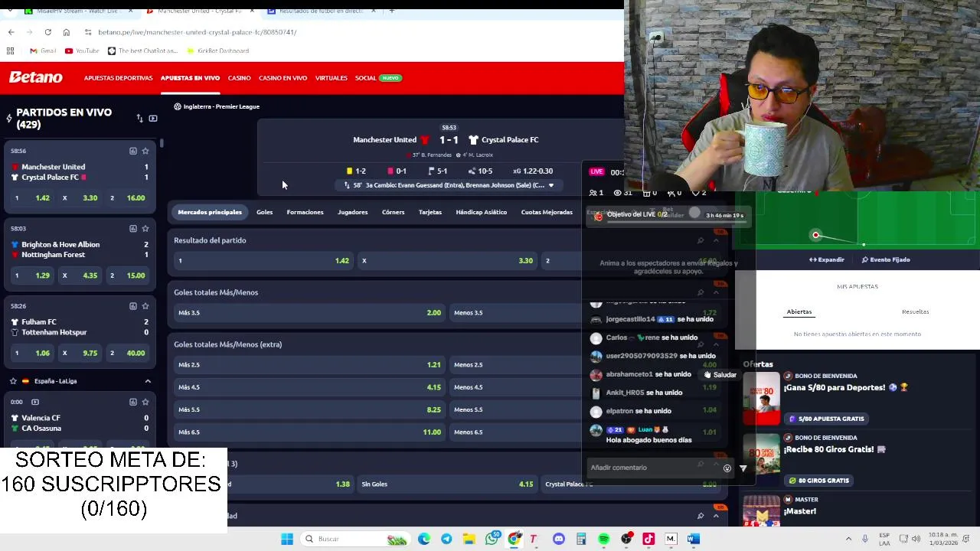Reload the browser page

click(x=47, y=32)
